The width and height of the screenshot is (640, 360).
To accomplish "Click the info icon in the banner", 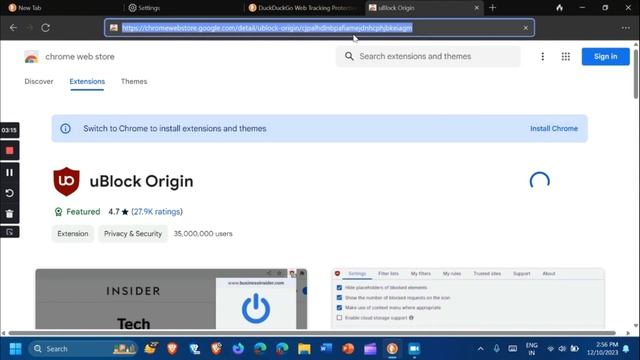I will [x=65, y=129].
